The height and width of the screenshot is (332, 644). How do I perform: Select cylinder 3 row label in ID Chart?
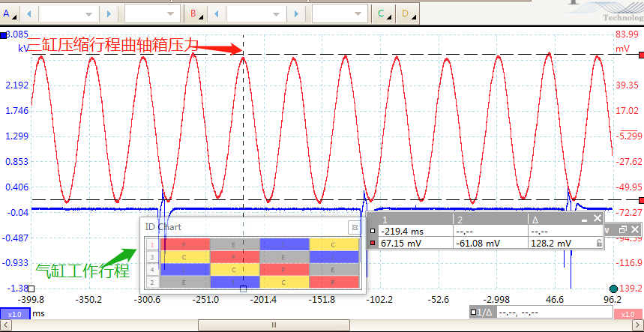pos(152,257)
